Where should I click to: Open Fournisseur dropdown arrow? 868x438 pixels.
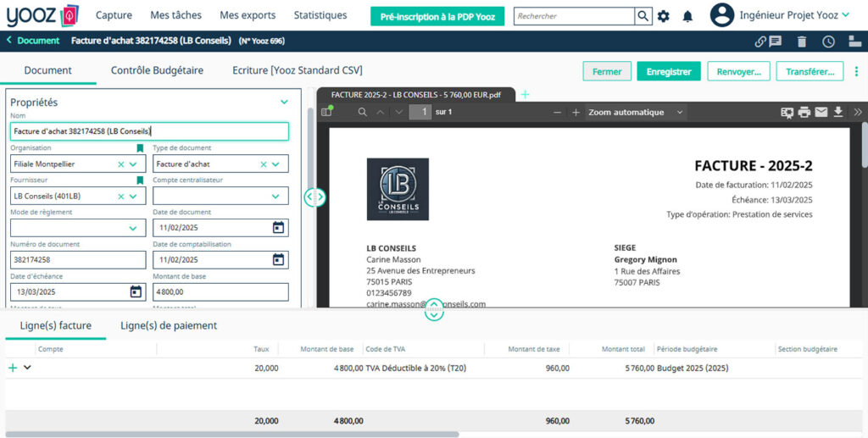click(x=133, y=197)
